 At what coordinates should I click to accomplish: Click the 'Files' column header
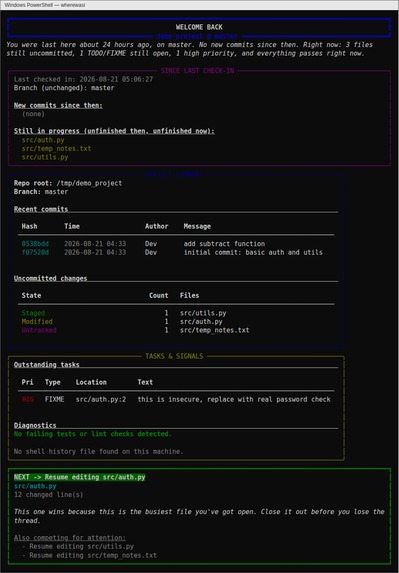(x=189, y=296)
